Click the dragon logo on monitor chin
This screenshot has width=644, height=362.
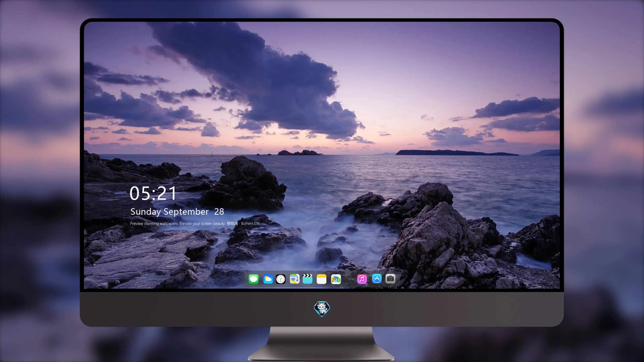click(322, 309)
